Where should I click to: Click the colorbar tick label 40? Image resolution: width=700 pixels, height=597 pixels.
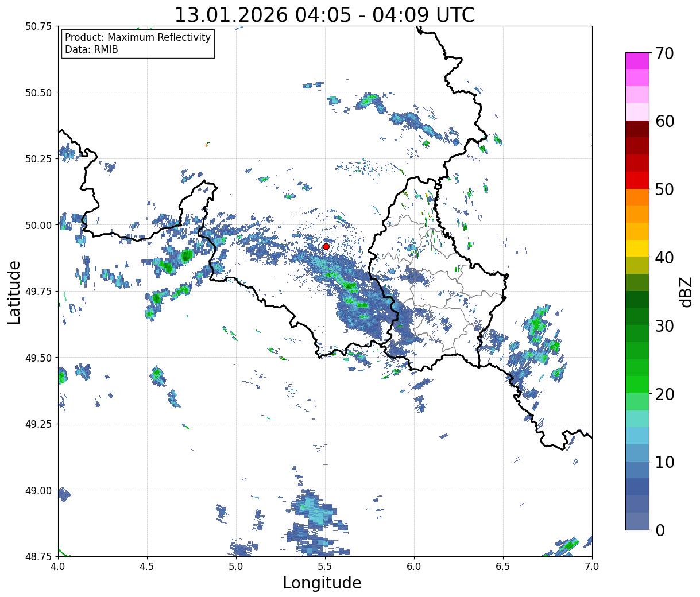click(x=664, y=257)
